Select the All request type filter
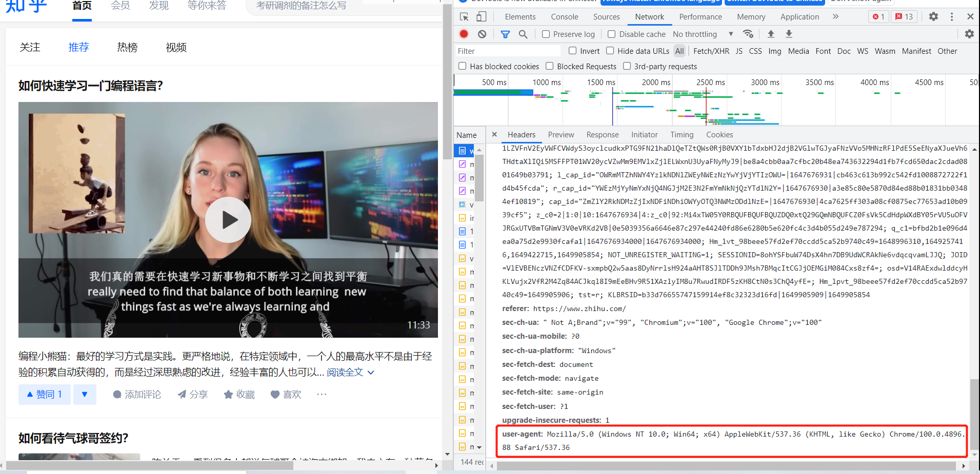Image resolution: width=980 pixels, height=474 pixels. click(x=679, y=51)
